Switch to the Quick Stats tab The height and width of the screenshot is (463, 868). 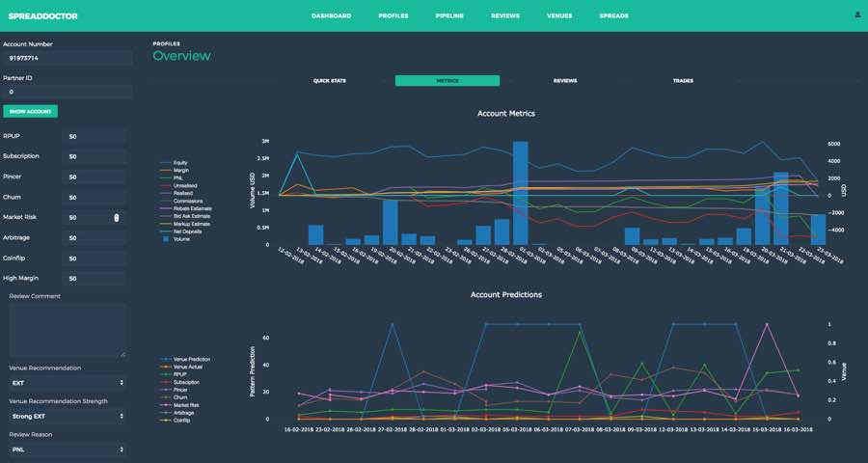pos(329,81)
